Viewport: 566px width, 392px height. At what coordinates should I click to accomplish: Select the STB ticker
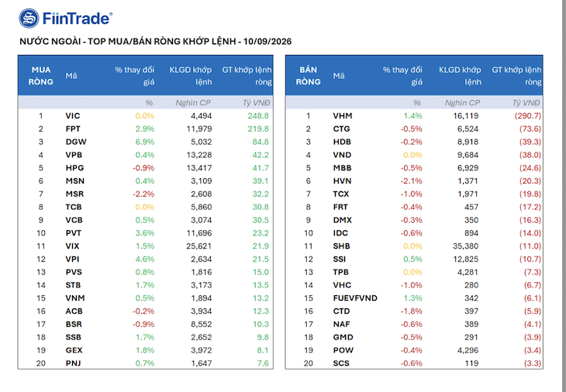(x=73, y=285)
